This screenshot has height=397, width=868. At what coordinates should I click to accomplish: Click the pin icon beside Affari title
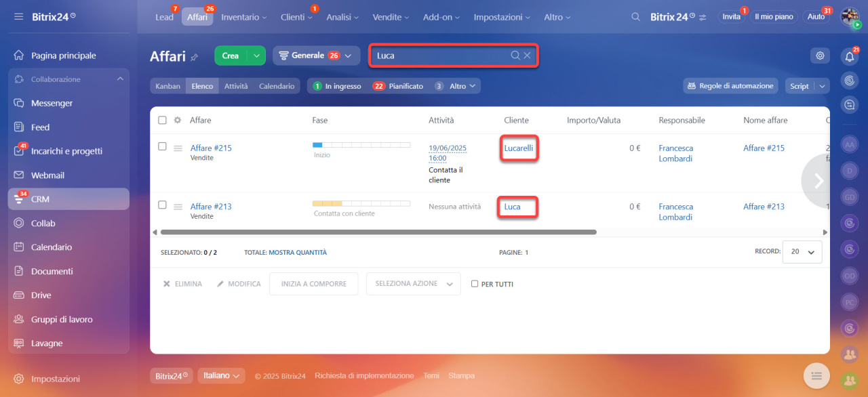195,57
